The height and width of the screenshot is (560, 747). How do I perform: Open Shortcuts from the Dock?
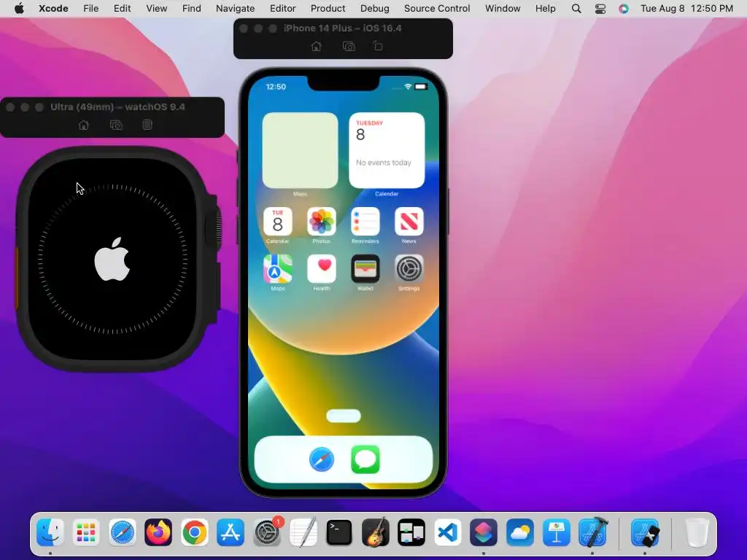click(484, 532)
